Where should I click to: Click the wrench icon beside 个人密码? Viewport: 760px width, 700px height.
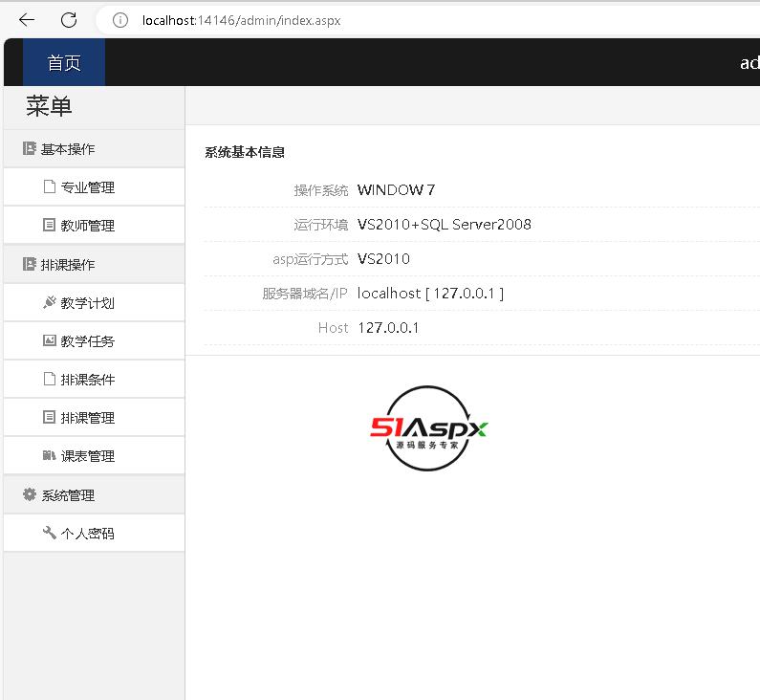point(50,533)
